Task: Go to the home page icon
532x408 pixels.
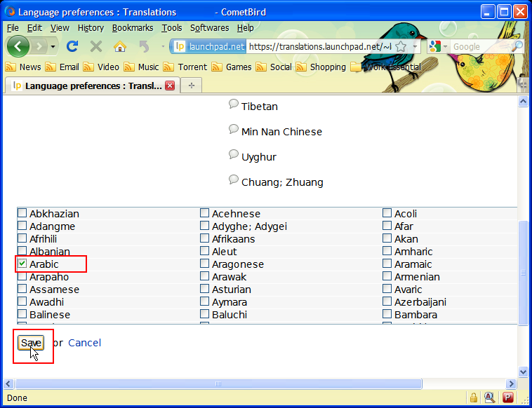Action: [120, 46]
